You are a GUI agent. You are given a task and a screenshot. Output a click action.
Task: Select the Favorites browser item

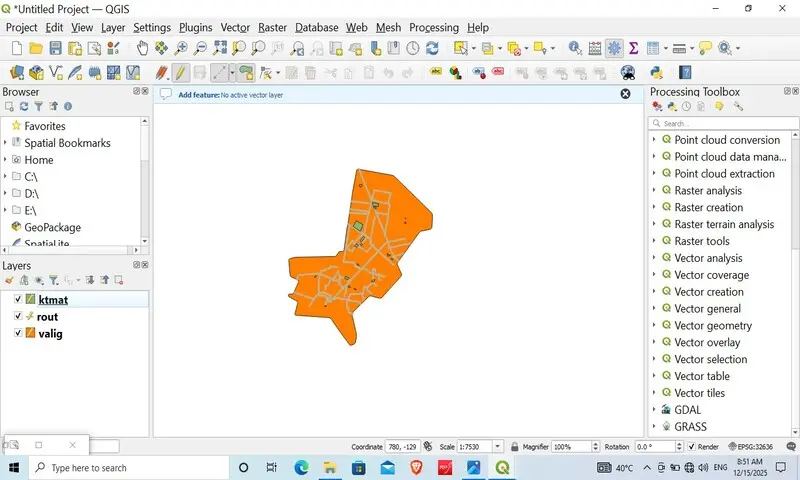tap(44, 125)
